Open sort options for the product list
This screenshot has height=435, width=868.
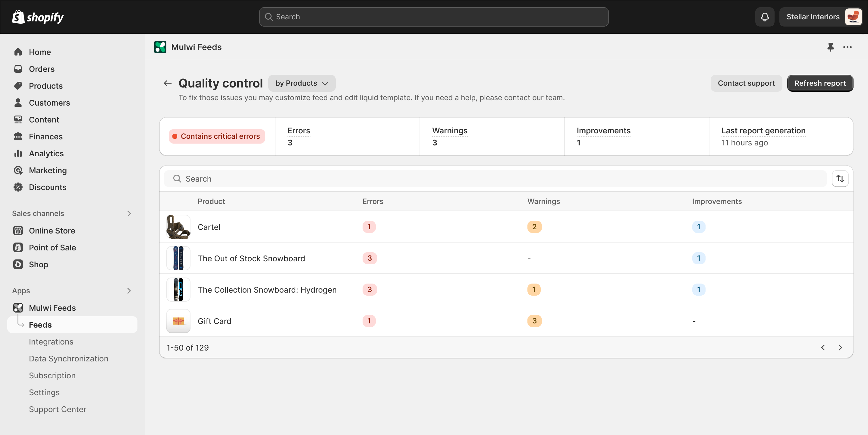(840, 178)
